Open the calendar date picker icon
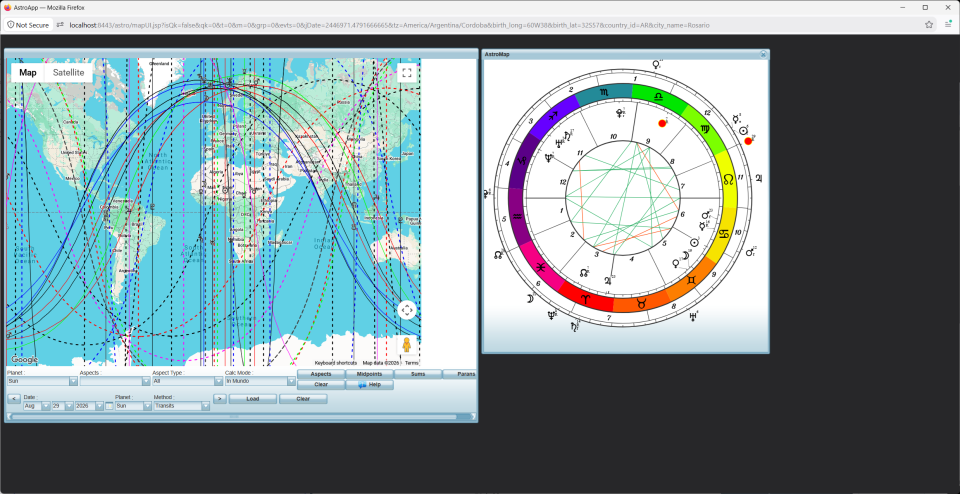Screen dimensions: 960x494 coord(109,406)
